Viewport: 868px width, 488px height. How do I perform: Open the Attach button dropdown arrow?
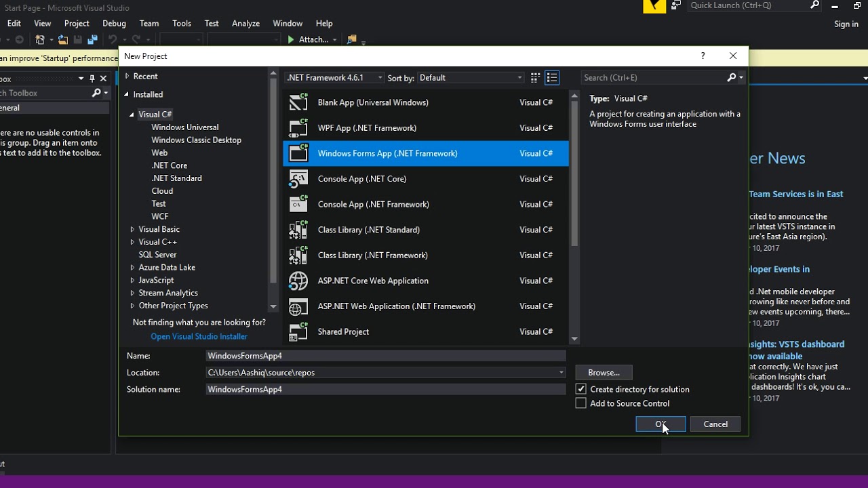click(x=334, y=40)
